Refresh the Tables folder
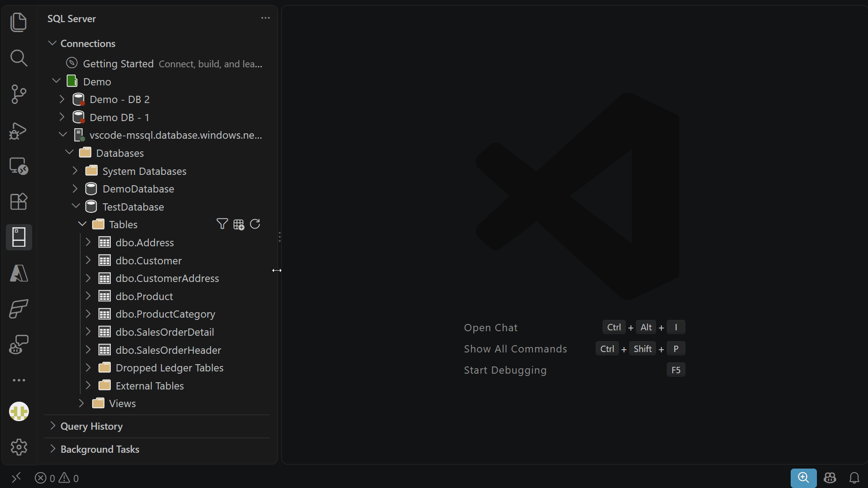Image resolution: width=868 pixels, height=488 pixels. [x=255, y=224]
